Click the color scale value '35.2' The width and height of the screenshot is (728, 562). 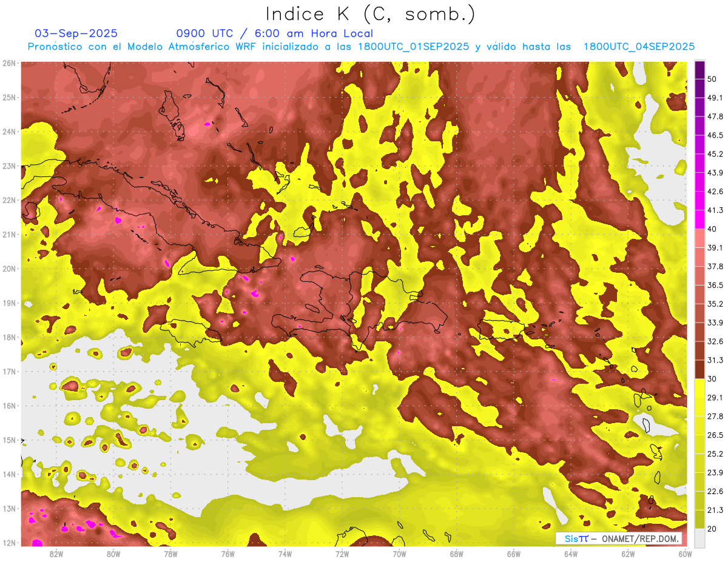coord(715,304)
